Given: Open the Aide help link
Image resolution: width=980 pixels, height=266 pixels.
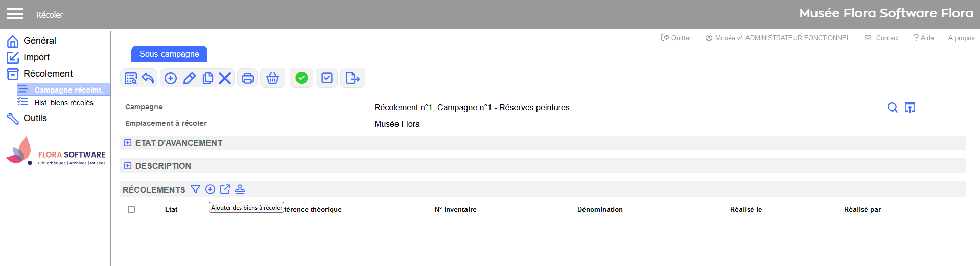Looking at the screenshot, I should 924,38.
